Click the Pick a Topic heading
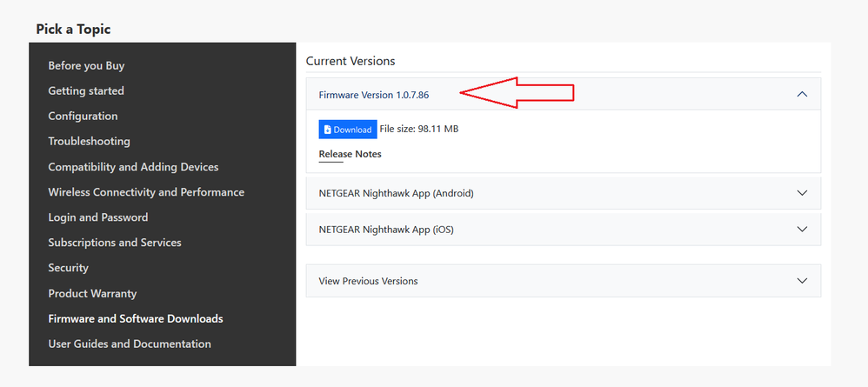Image resolution: width=868 pixels, height=387 pixels. (73, 30)
